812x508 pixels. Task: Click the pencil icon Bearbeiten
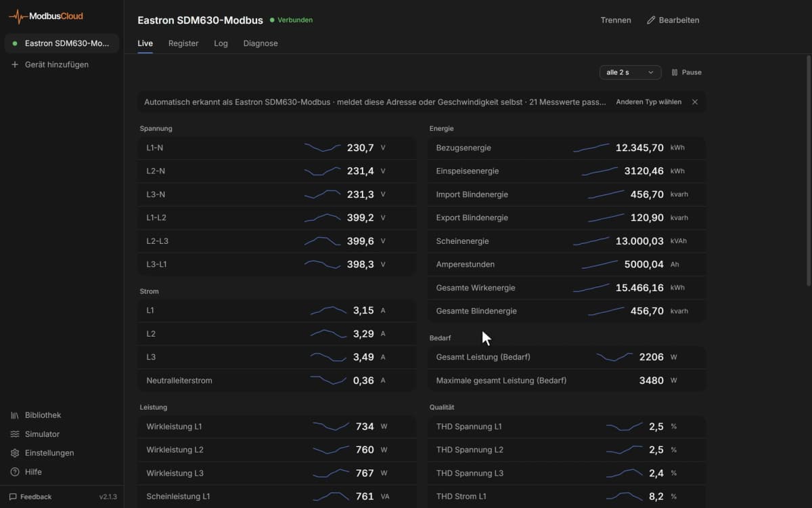tap(651, 20)
